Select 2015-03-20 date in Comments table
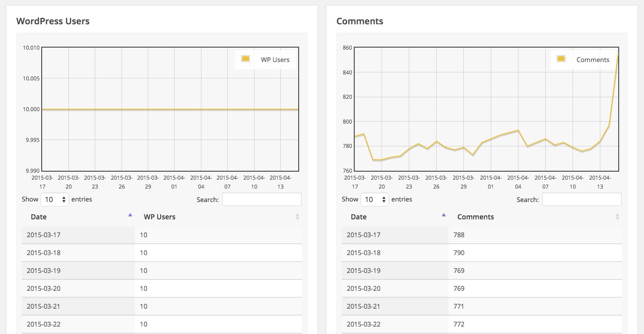644x334 pixels. tap(364, 288)
